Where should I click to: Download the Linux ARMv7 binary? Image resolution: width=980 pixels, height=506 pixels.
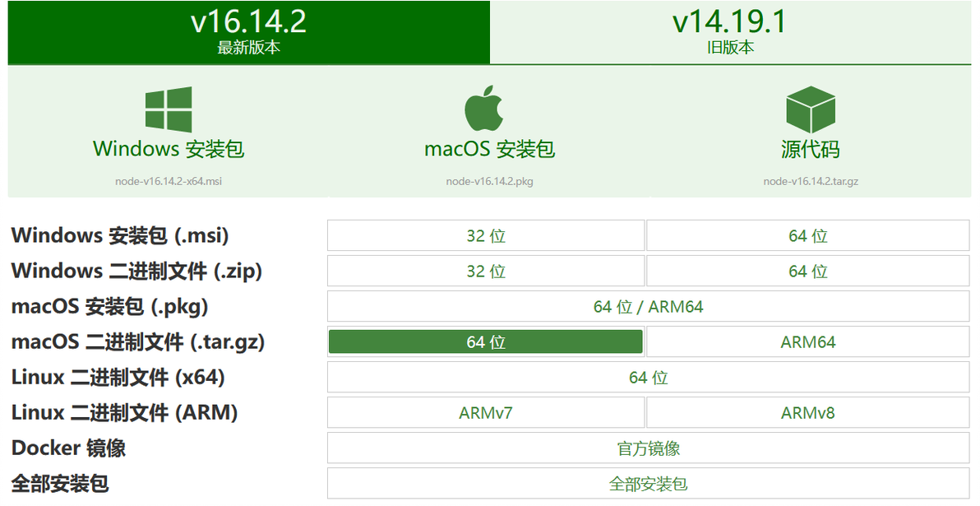486,413
